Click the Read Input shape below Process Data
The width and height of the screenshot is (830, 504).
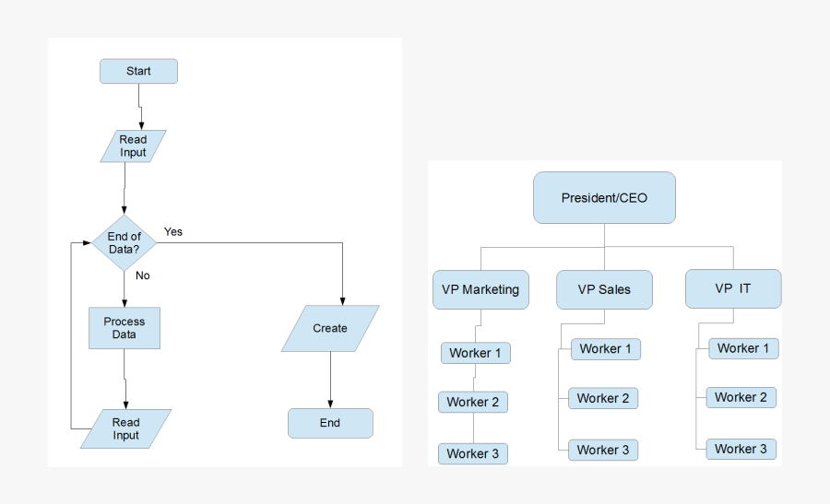[x=126, y=428]
